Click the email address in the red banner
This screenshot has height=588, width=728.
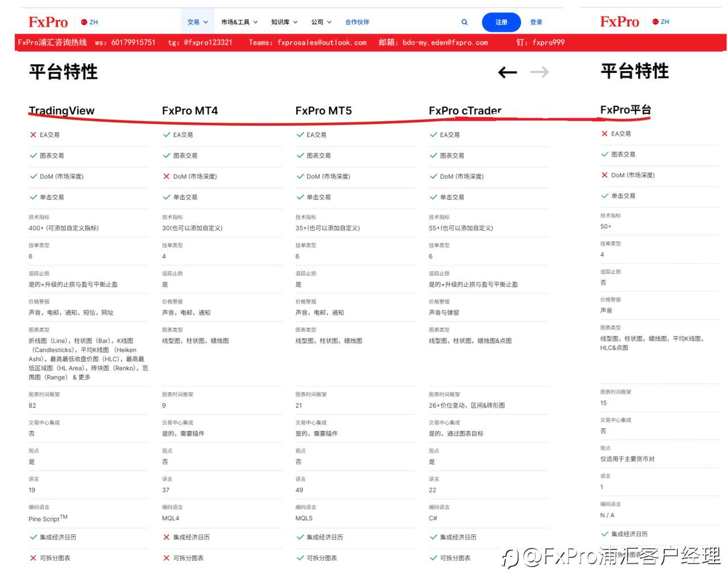pos(443,42)
